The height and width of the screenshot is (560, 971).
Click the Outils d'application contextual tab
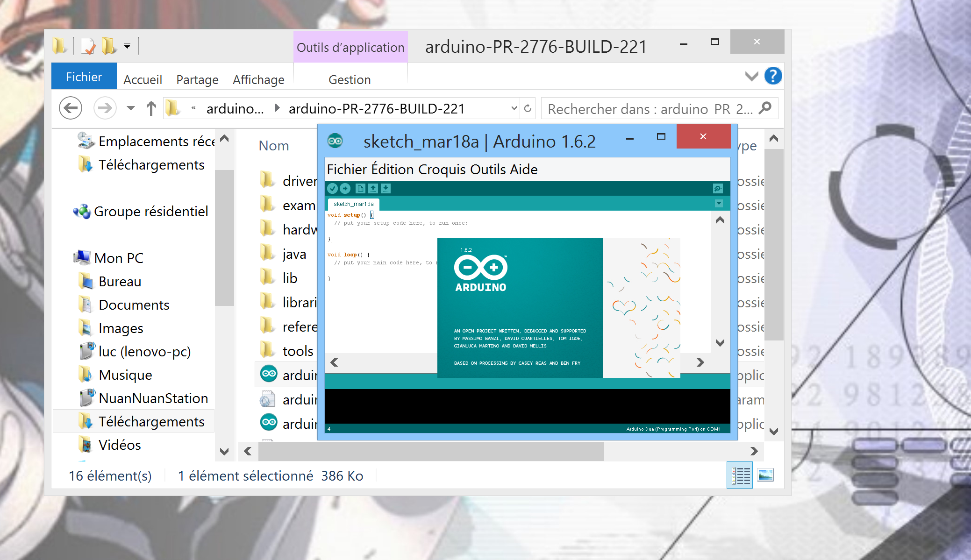click(x=350, y=47)
